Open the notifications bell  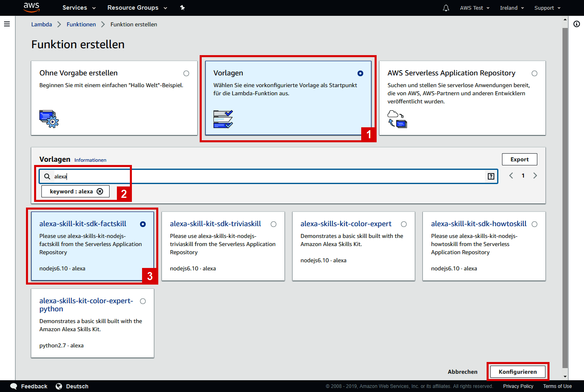[x=446, y=8]
